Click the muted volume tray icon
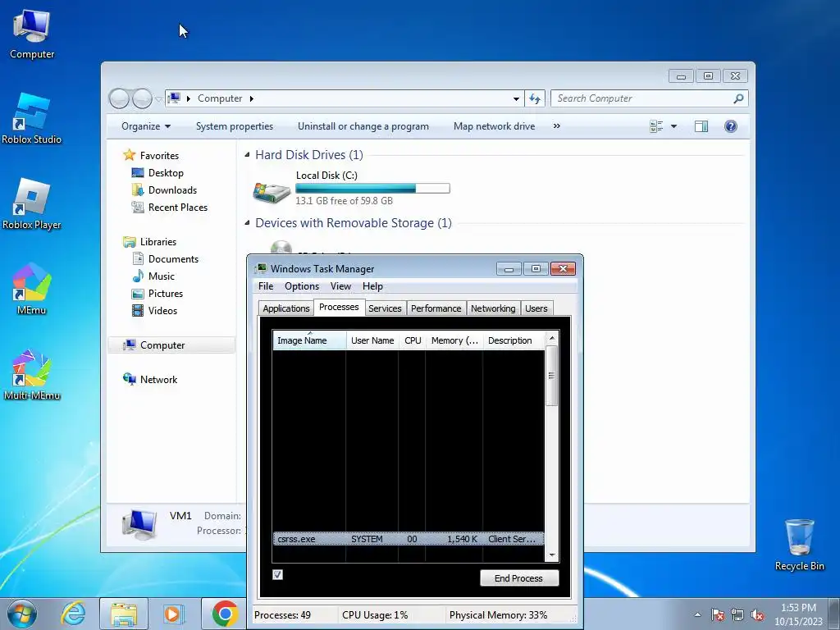Screen dimensions: 840x630 pyautogui.click(x=757, y=614)
